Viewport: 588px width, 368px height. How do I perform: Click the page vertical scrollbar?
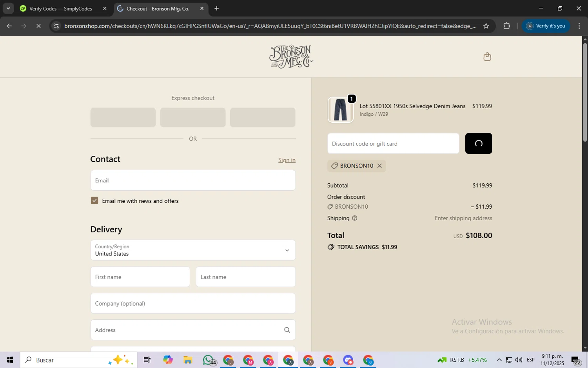pyautogui.click(x=585, y=92)
